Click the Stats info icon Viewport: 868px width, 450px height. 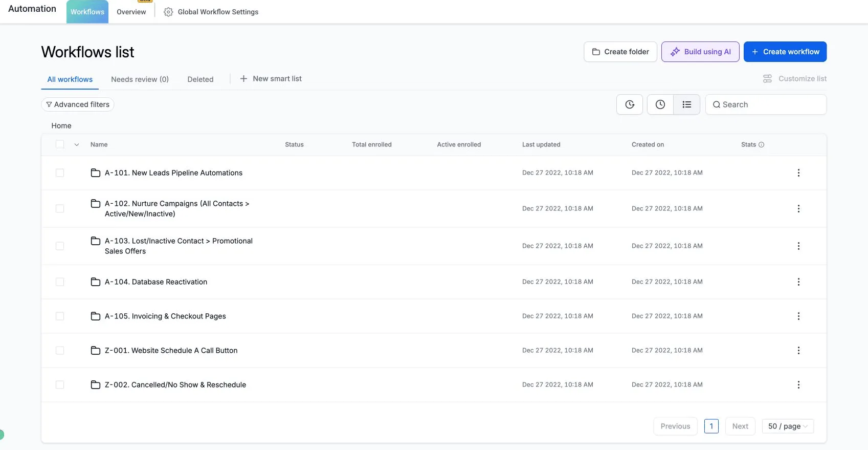click(x=761, y=145)
